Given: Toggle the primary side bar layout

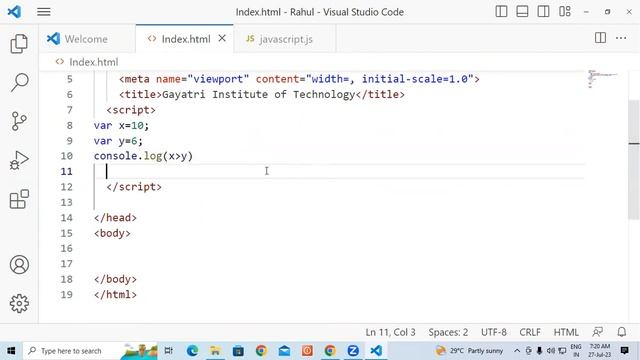Looking at the screenshot, I should 501,11.
